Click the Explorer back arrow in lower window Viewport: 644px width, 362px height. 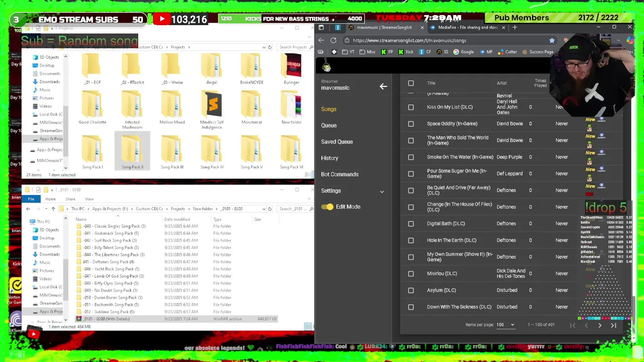click(x=28, y=209)
